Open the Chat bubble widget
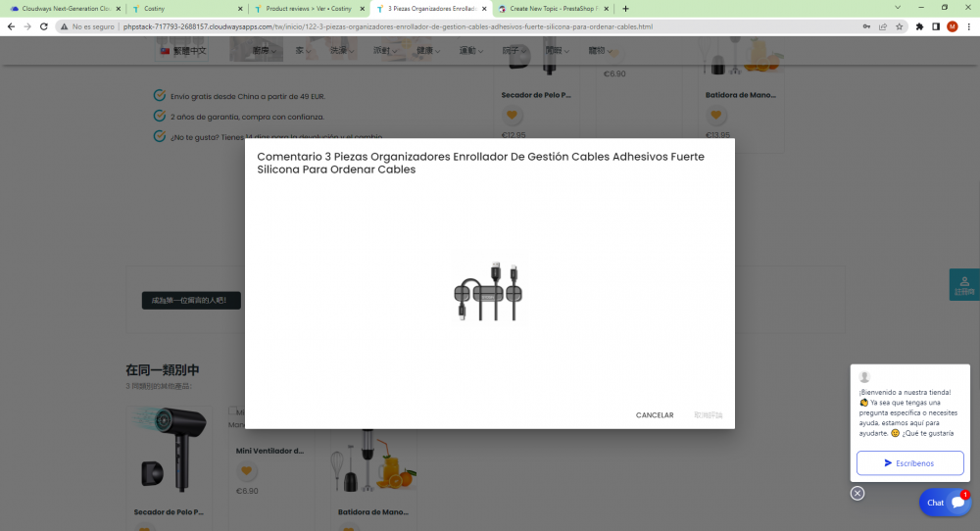Image resolution: width=980 pixels, height=531 pixels. click(x=945, y=503)
